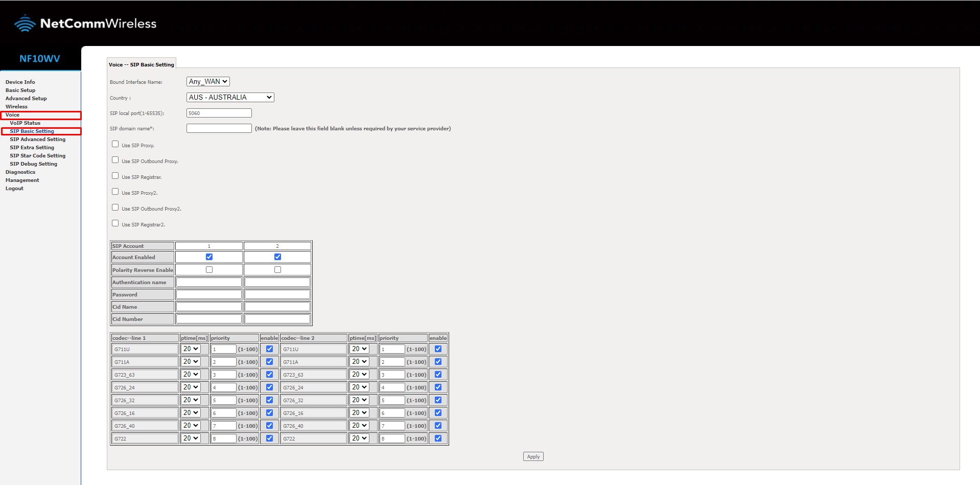Open the Diagnostics menu

(20, 172)
